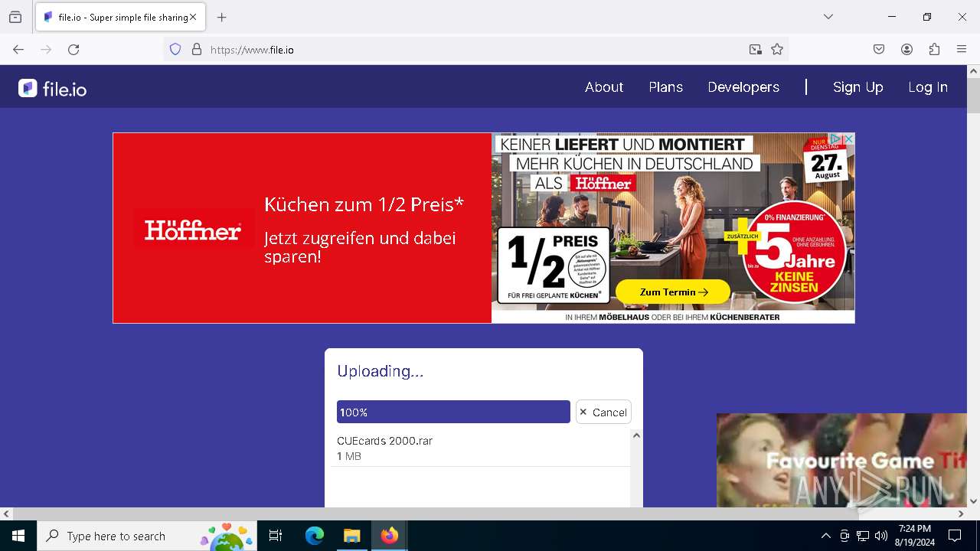Image resolution: width=980 pixels, height=551 pixels.
Task: Open volume control in tray
Action: point(881,536)
